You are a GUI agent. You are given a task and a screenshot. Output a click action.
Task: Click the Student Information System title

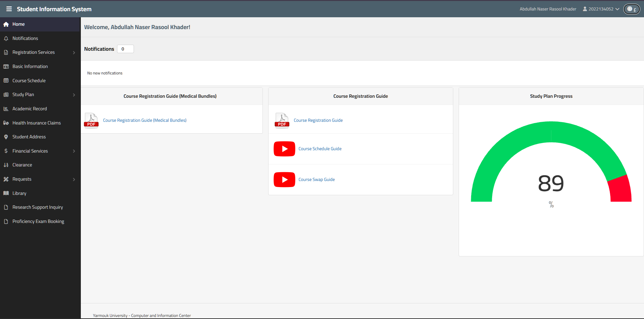(x=54, y=9)
